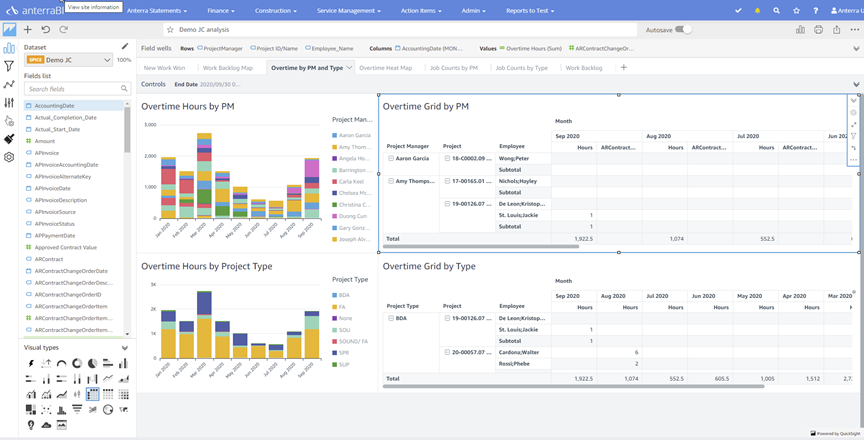Click the star favorites icon in header
The height and width of the screenshot is (440, 864).
796,10
